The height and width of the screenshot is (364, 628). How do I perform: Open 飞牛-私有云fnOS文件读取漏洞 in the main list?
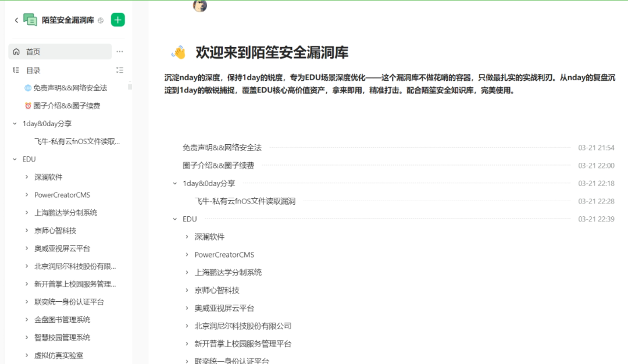245,201
